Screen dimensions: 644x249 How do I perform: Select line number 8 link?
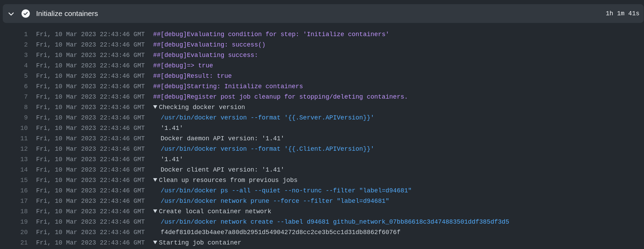point(26,107)
